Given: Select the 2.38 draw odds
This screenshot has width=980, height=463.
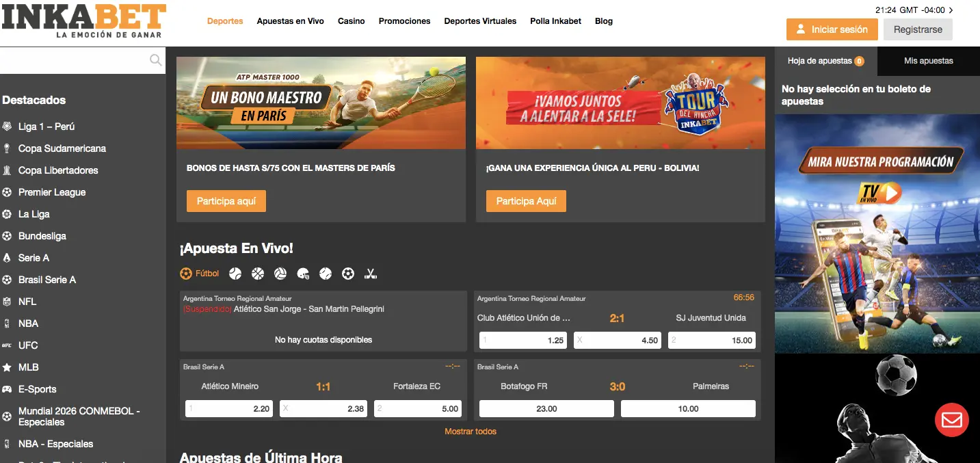Looking at the screenshot, I should pyautogui.click(x=323, y=409).
